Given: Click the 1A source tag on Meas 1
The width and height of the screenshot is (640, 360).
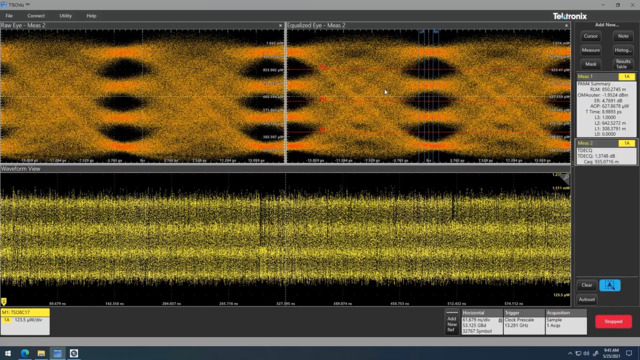Looking at the screenshot, I should click(627, 77).
